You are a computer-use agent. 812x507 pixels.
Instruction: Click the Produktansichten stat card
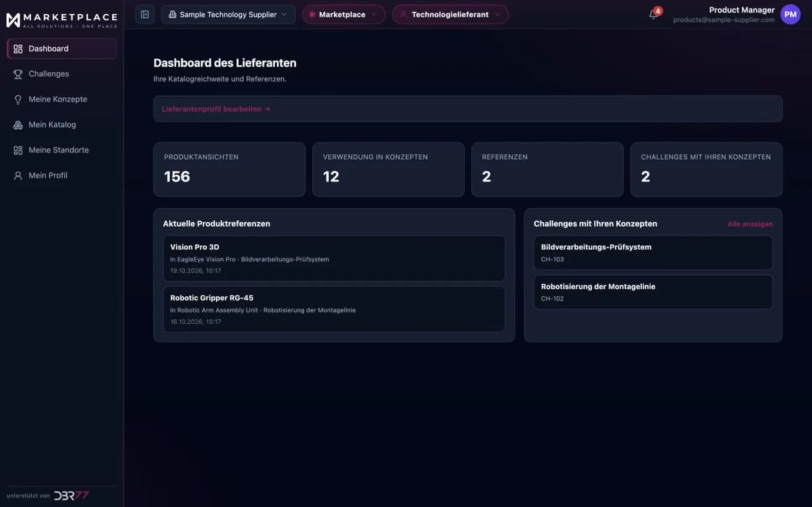coord(230,170)
